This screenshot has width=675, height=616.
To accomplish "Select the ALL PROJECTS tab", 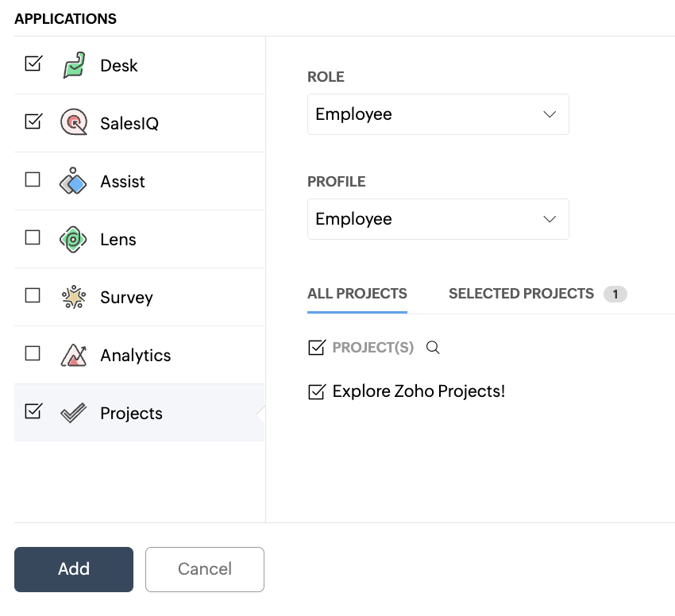I will [357, 294].
